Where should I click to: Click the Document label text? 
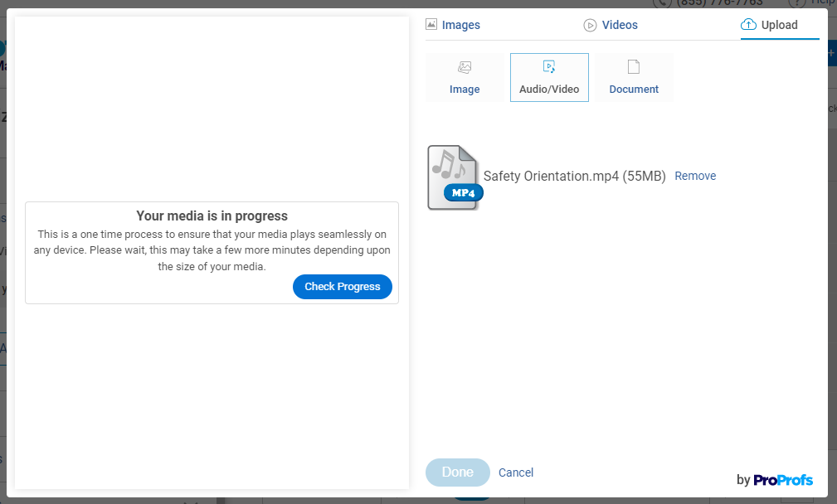pos(634,90)
